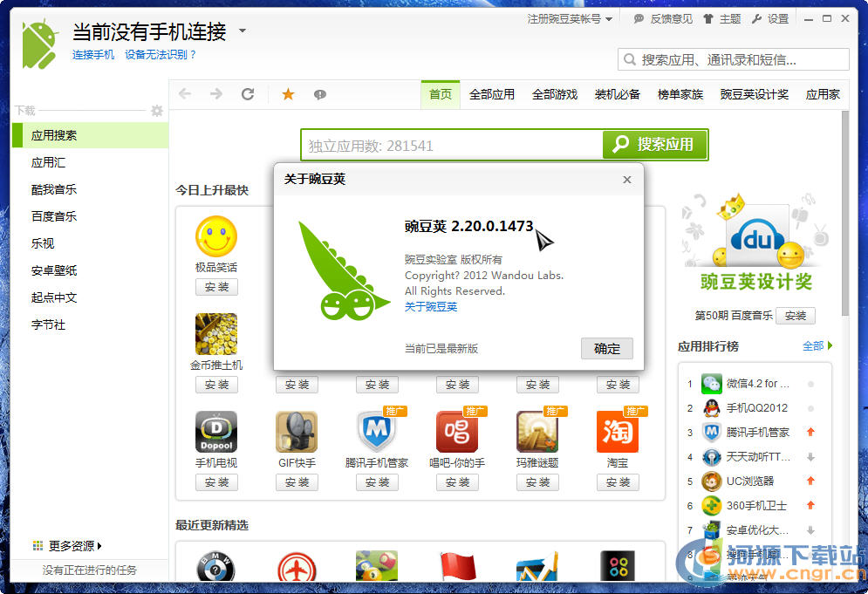Refresh the page with the reload icon
This screenshot has width=868, height=594.
(248, 94)
